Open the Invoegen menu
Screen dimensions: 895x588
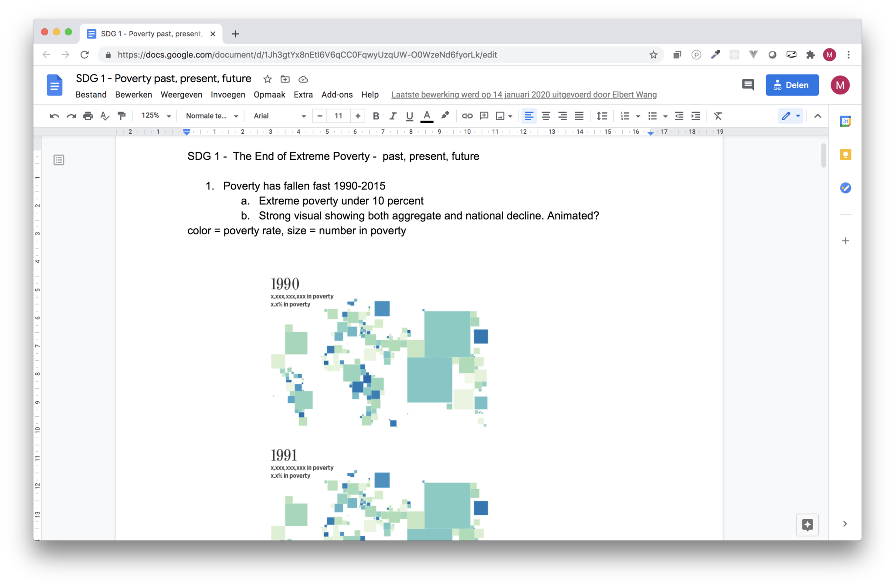pyautogui.click(x=227, y=95)
